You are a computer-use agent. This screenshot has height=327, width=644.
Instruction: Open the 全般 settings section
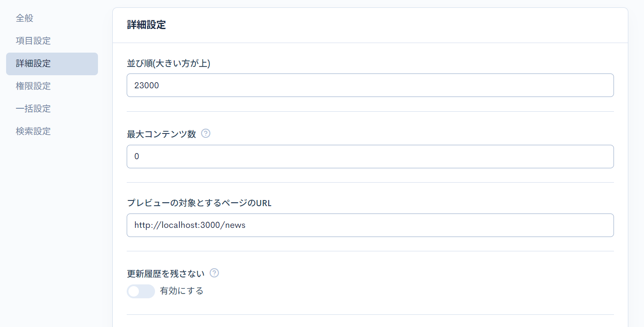coord(24,18)
